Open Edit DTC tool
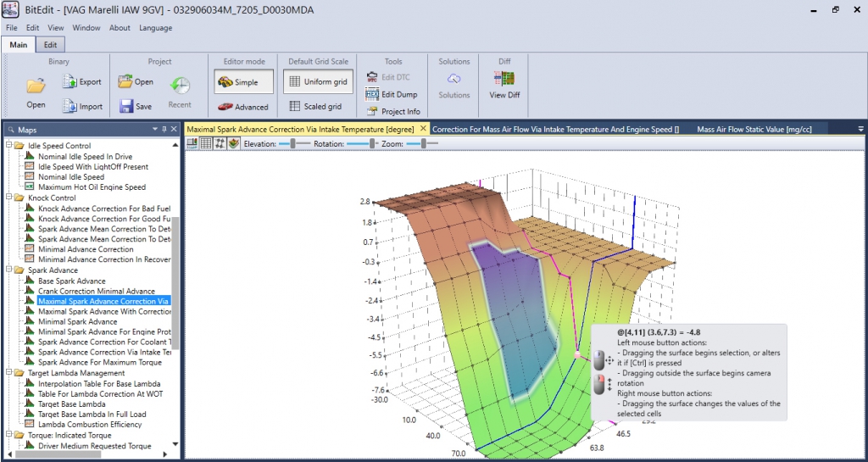Screen dimensions: 868x462 [x=372, y=77]
